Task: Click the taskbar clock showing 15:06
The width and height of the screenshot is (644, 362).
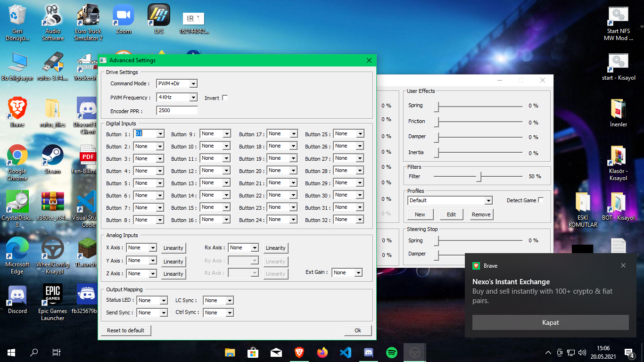Action: [603, 352]
